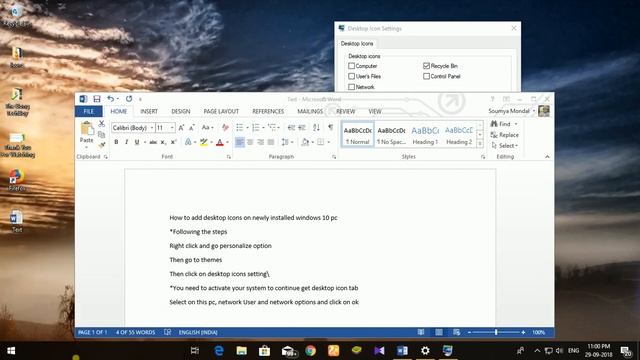Justify the paragraph text
The image size is (640, 360).
pyautogui.click(x=271, y=142)
